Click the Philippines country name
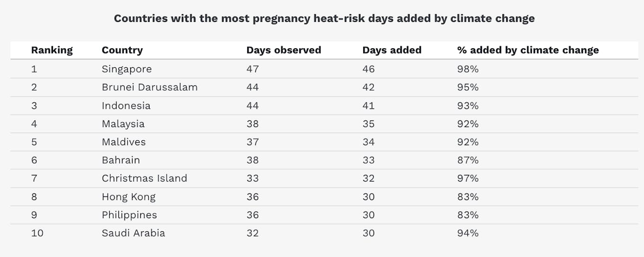Image resolution: width=644 pixels, height=257 pixels. click(x=129, y=215)
